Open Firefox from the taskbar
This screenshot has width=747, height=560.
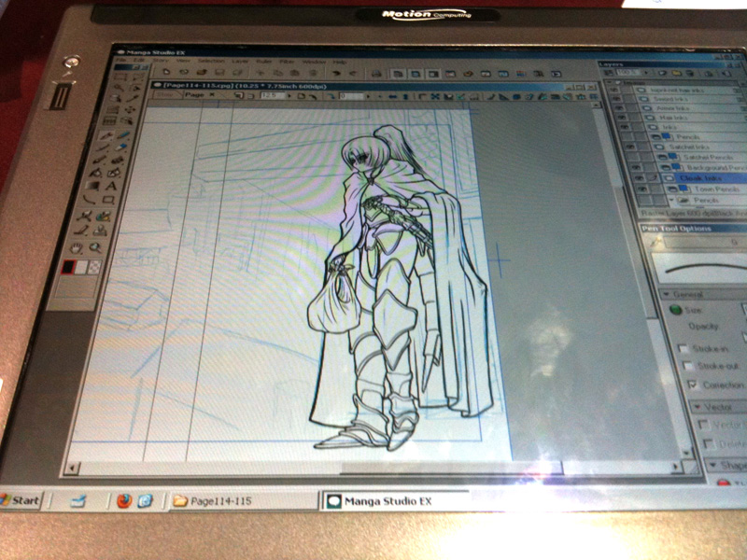pos(124,500)
